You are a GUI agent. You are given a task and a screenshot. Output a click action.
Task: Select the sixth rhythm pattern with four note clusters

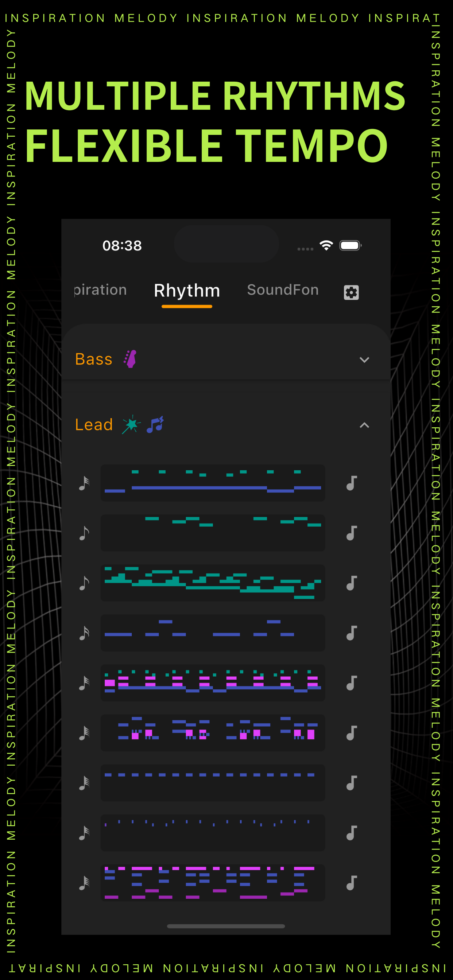point(213,733)
